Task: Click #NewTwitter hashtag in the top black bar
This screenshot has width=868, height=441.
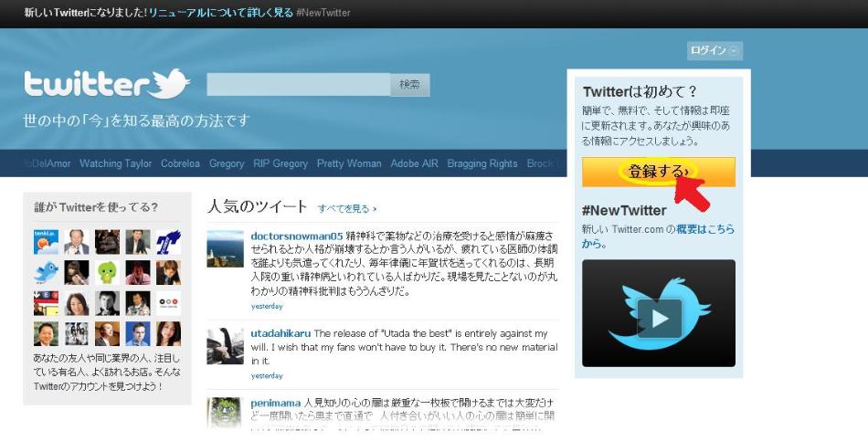Action: [x=323, y=12]
